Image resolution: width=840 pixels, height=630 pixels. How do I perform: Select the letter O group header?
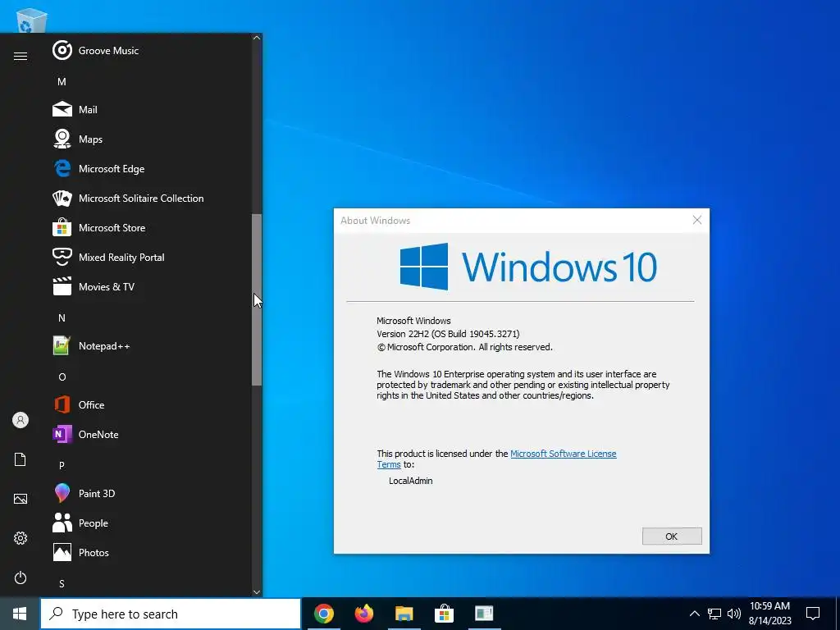[62, 377]
